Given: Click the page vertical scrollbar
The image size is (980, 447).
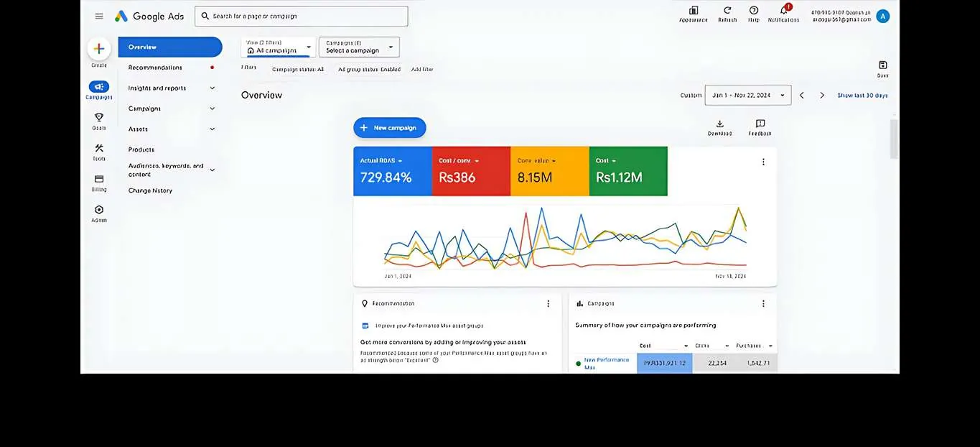Looking at the screenshot, I should point(894,139).
